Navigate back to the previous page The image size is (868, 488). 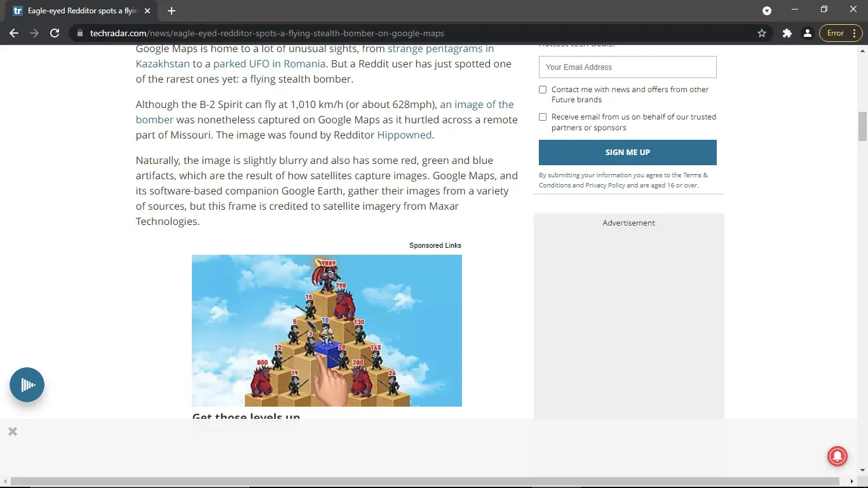13,33
